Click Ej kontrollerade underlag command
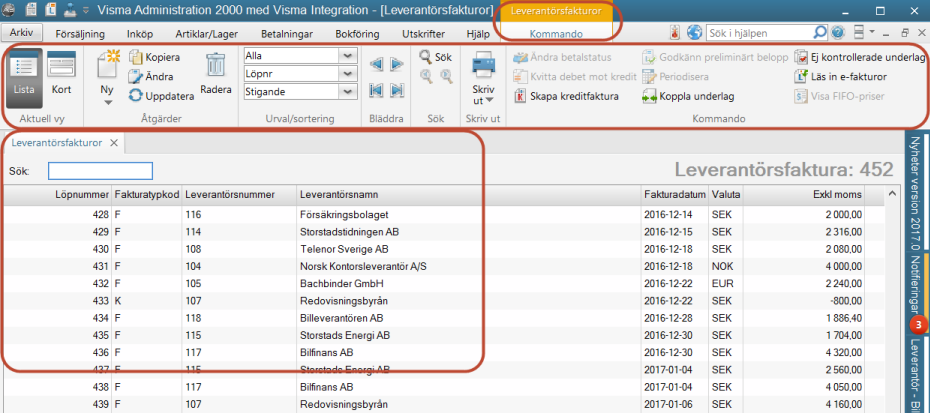 [860, 58]
